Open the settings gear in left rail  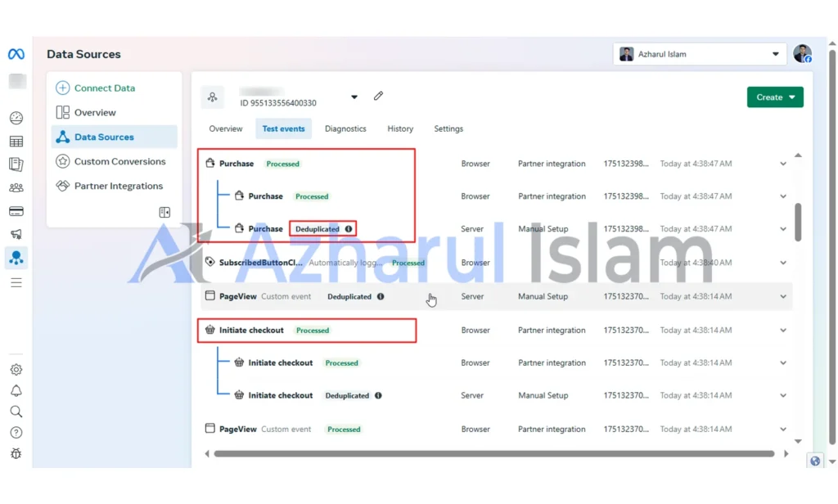[16, 369]
